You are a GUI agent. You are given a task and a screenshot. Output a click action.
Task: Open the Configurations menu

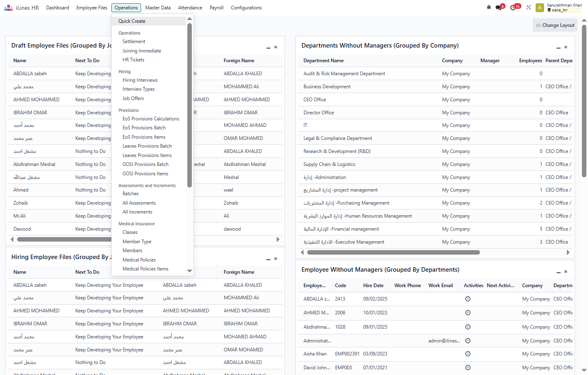(246, 8)
